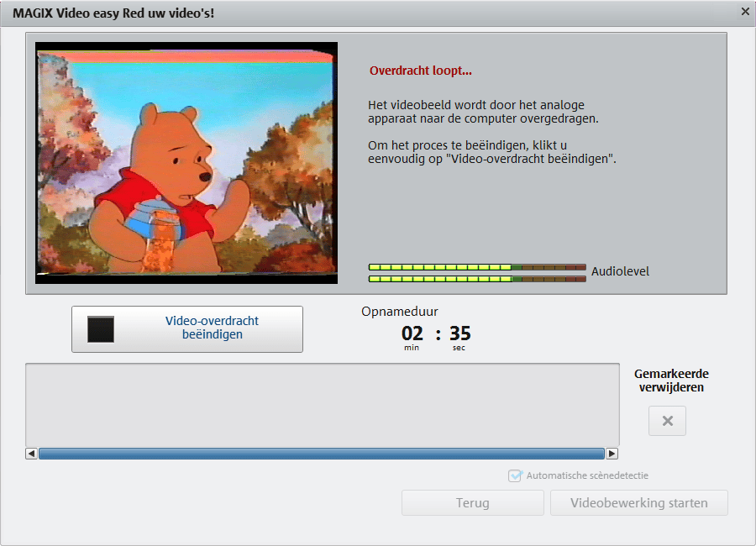
Task: Click the Gemarkeerde verwijderen label
Action: pos(671,381)
